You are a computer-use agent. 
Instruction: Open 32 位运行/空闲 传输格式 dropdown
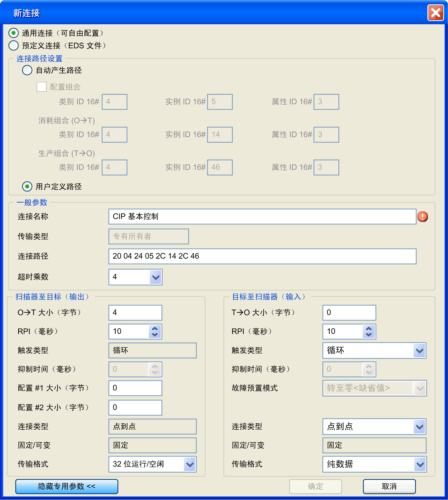click(190, 464)
